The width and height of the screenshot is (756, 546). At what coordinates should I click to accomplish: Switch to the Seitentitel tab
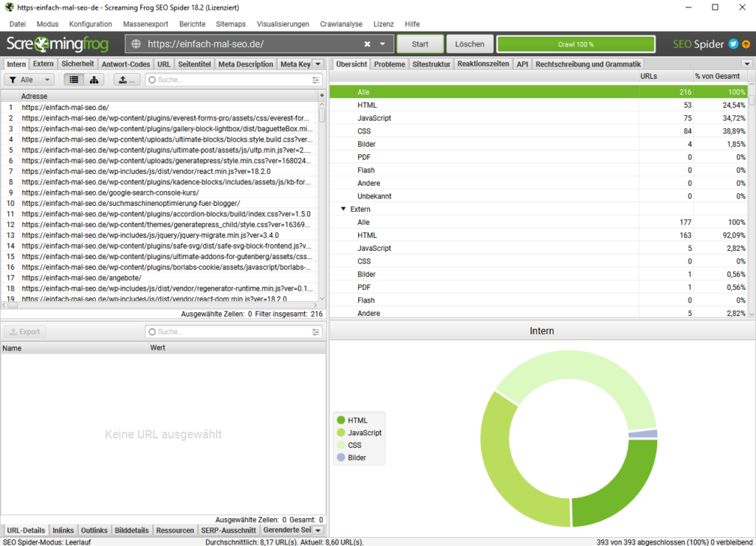pos(194,64)
